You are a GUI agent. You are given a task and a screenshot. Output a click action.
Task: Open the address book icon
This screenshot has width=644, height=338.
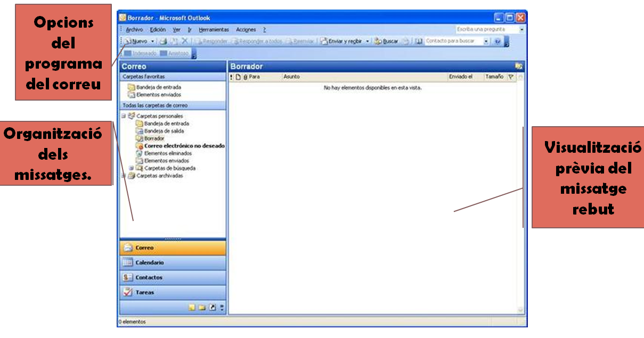419,41
